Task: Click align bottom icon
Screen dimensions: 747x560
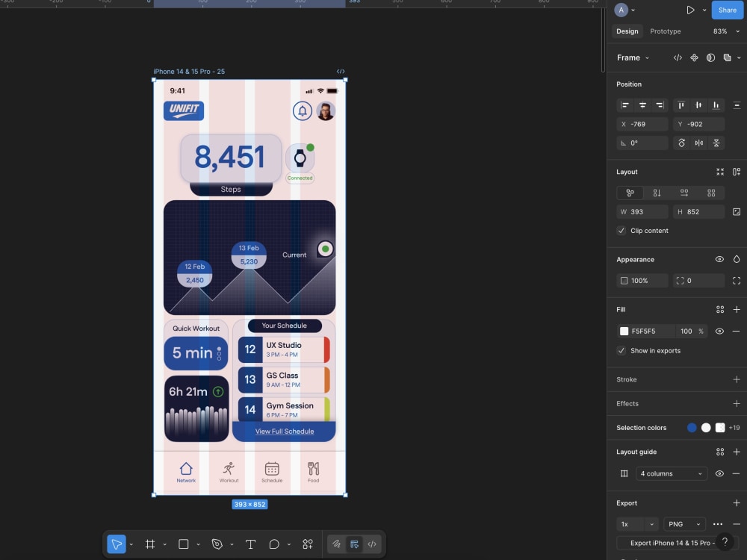Action: [x=716, y=105]
